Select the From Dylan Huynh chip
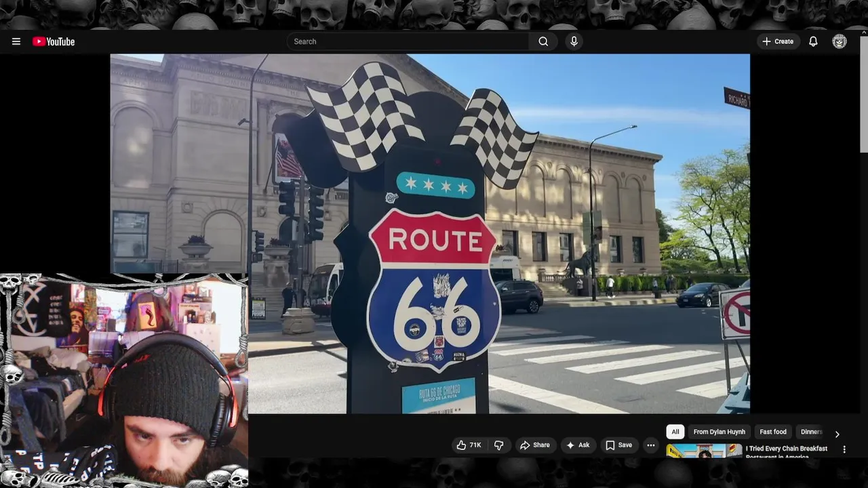 pos(719,432)
